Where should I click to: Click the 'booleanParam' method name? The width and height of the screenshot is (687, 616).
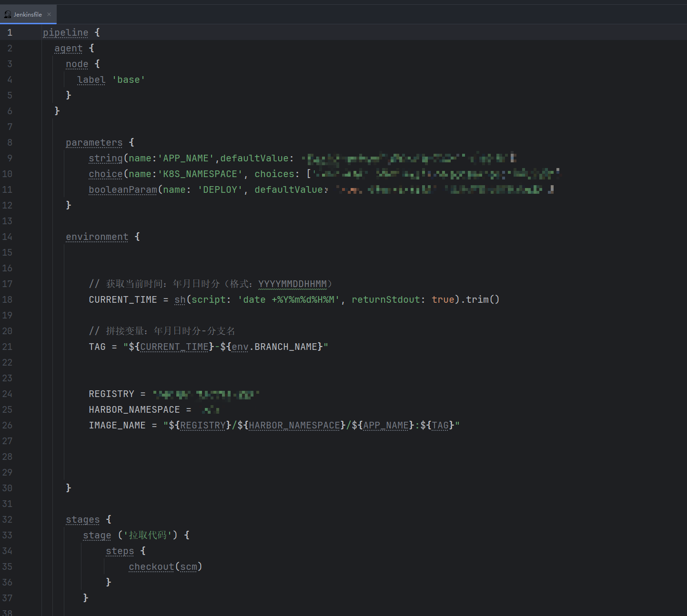tap(123, 189)
